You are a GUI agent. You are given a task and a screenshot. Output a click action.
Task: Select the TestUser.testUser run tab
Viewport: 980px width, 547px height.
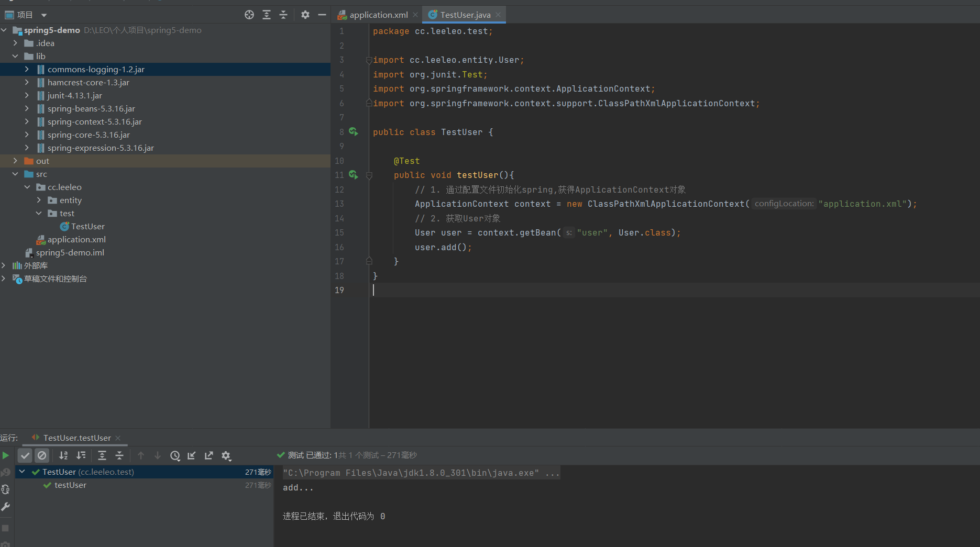click(76, 438)
